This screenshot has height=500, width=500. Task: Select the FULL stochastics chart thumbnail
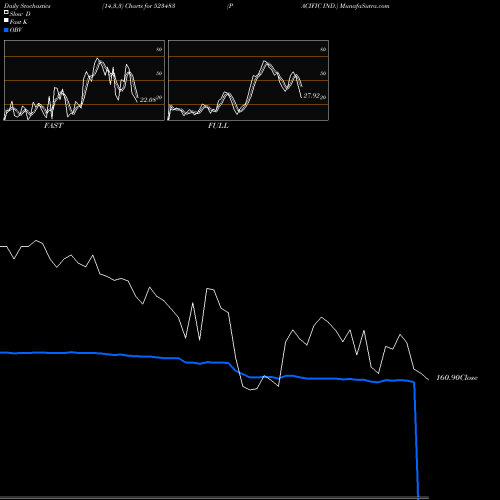click(x=248, y=80)
